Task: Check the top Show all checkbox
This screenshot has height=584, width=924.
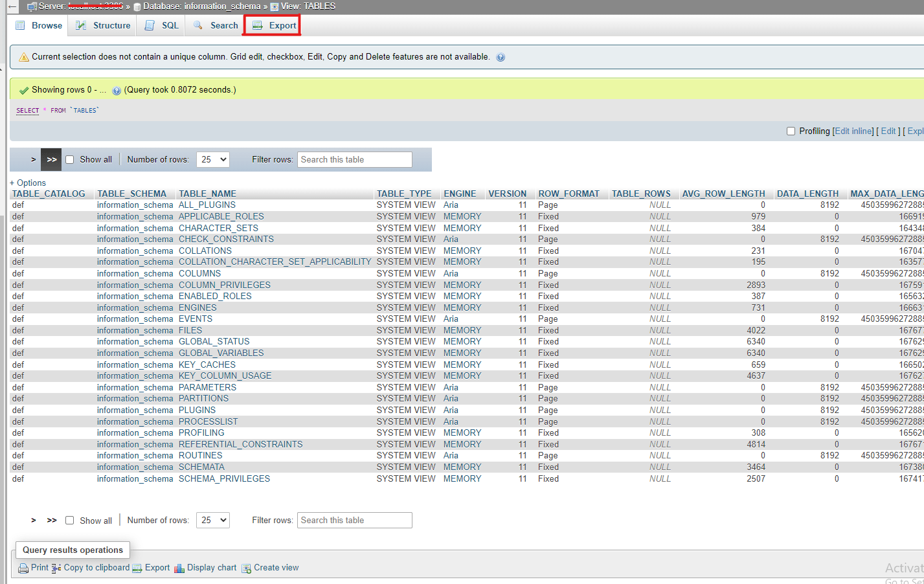Action: (x=70, y=160)
